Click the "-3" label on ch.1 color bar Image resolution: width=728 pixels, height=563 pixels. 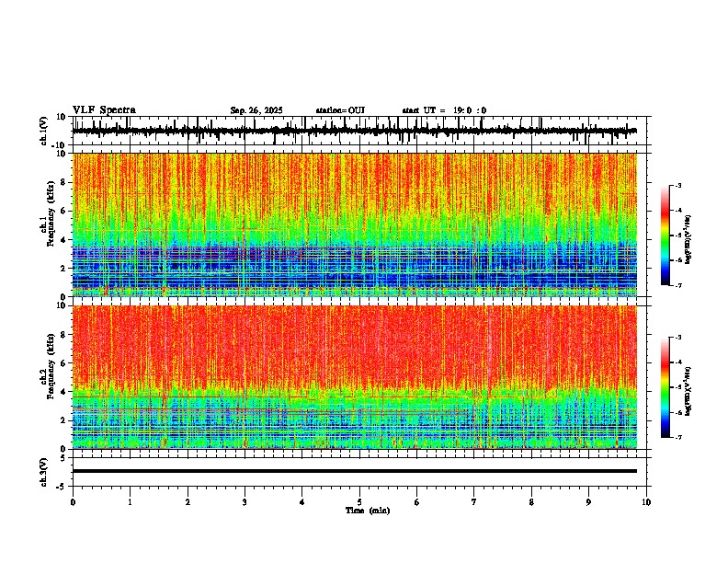point(677,185)
